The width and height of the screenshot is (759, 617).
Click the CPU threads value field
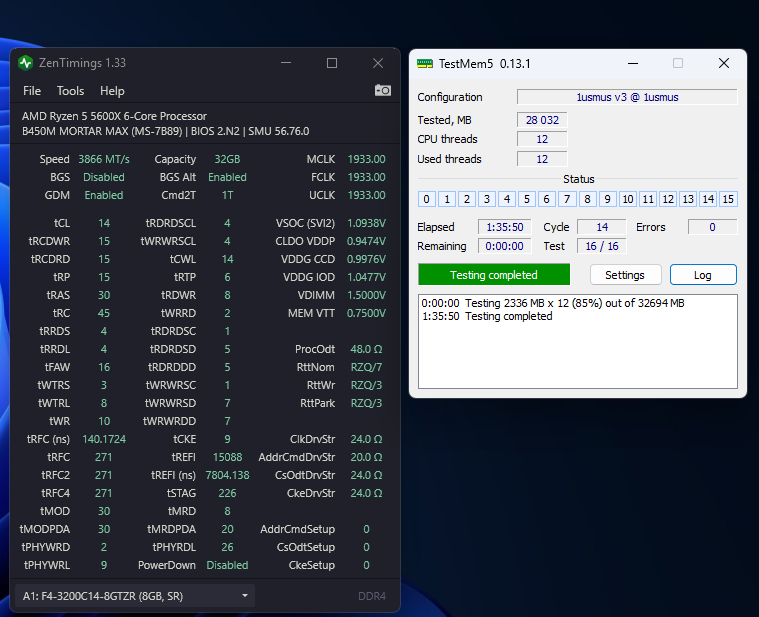[x=542, y=139]
